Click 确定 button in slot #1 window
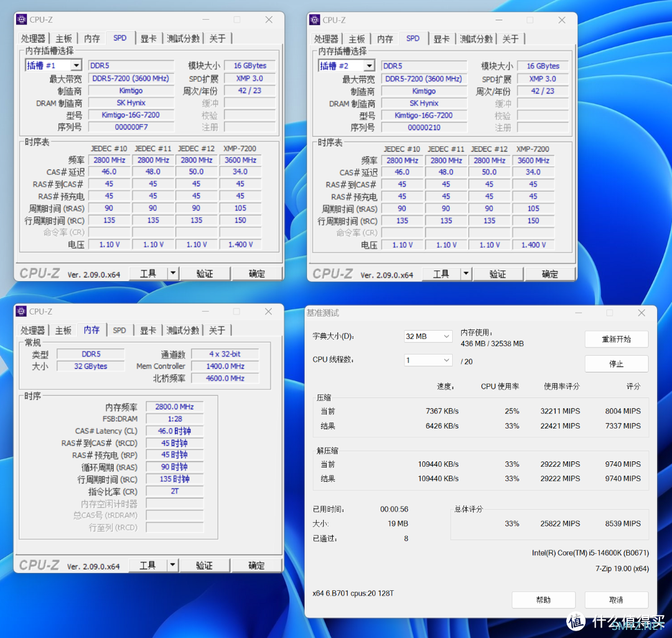This screenshot has width=672, height=638. click(x=257, y=273)
